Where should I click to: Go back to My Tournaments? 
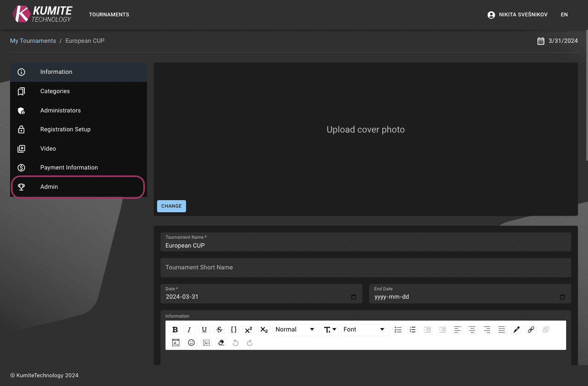[x=33, y=40]
